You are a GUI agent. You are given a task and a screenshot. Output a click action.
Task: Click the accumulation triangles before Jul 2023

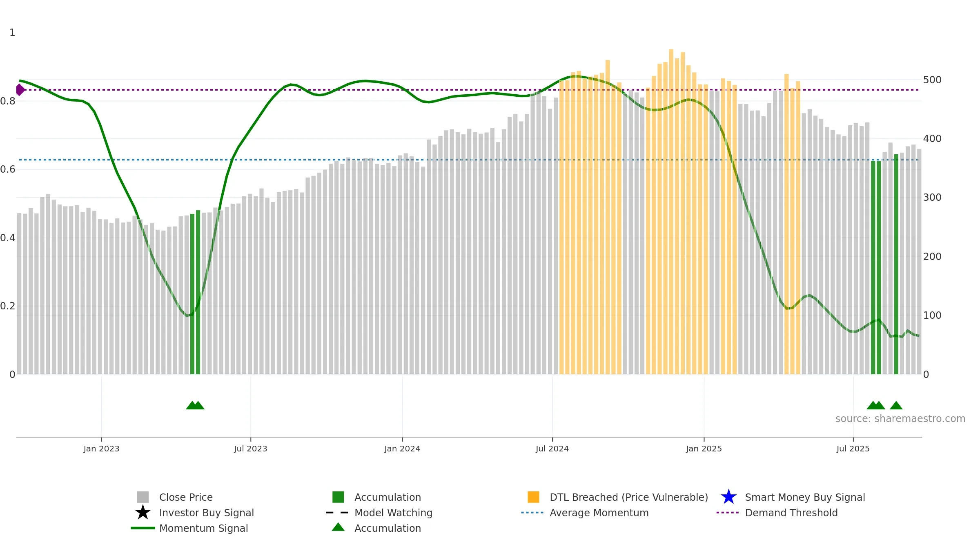coord(195,405)
